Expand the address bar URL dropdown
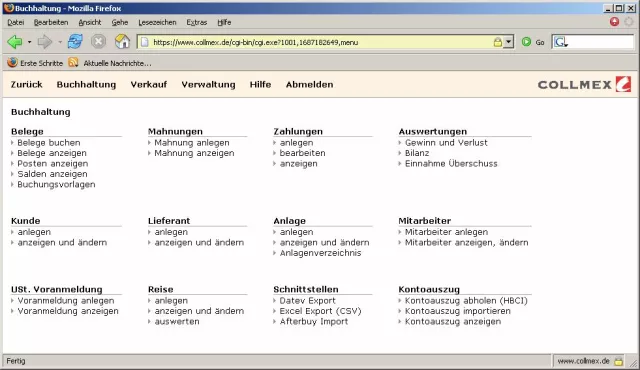This screenshot has height=370, width=640. pos(508,42)
